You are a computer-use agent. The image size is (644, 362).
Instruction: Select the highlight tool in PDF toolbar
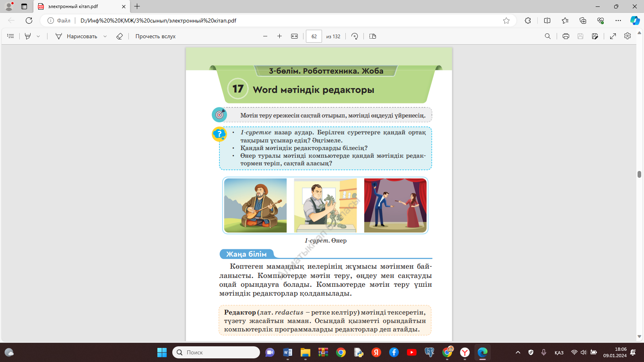pyautogui.click(x=28, y=36)
